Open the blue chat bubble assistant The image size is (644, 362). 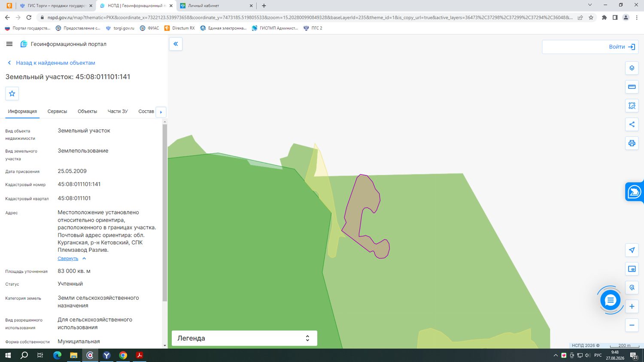(x=610, y=300)
